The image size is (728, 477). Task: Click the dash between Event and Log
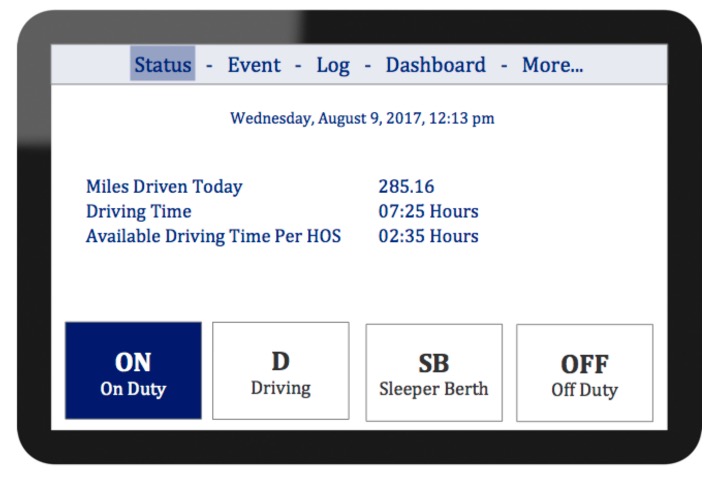point(298,66)
